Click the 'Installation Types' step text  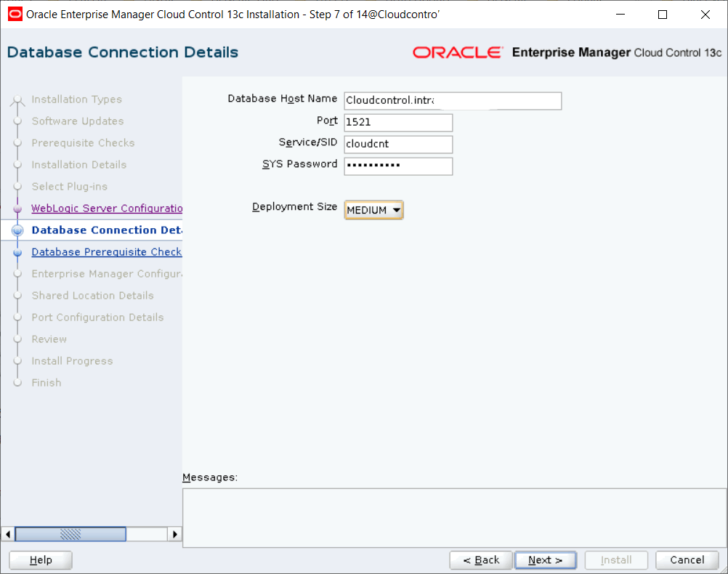76,100
